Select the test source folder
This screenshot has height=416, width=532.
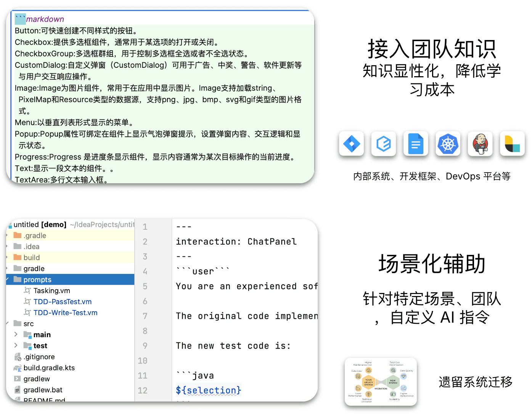[x=40, y=346]
